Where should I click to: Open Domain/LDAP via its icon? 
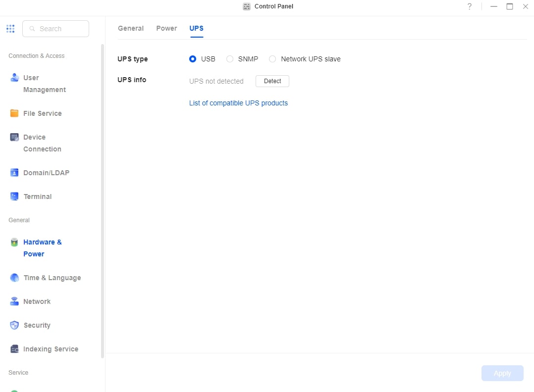(x=14, y=173)
